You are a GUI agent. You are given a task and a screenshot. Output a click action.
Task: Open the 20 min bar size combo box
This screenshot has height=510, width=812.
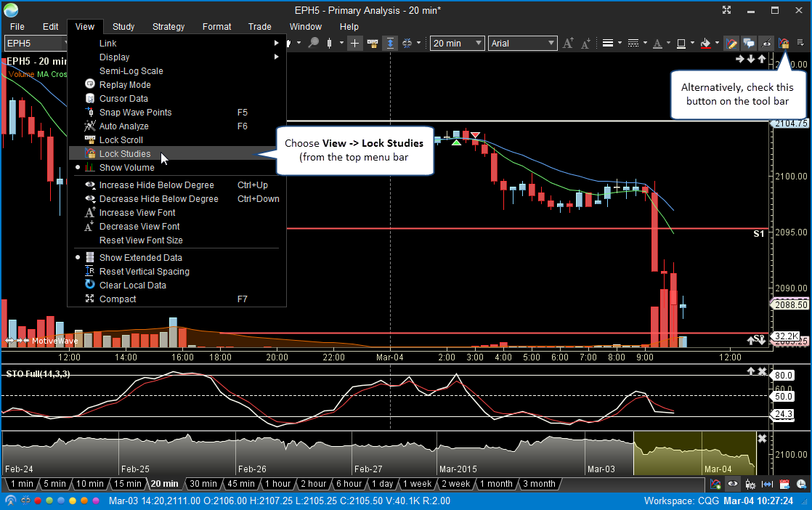point(458,43)
